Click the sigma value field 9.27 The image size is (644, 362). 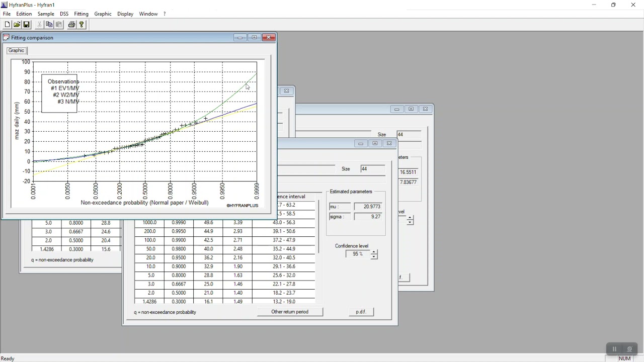[x=368, y=217]
